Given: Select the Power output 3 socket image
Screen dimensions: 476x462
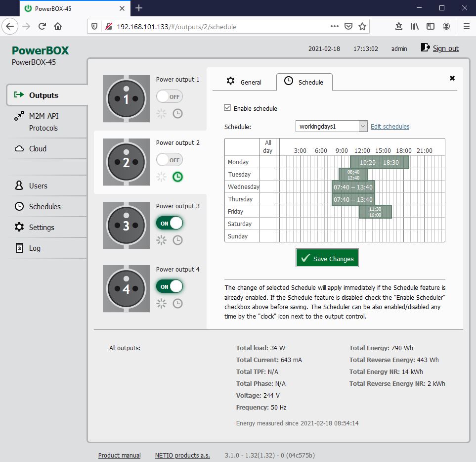Looking at the screenshot, I should [x=126, y=226].
